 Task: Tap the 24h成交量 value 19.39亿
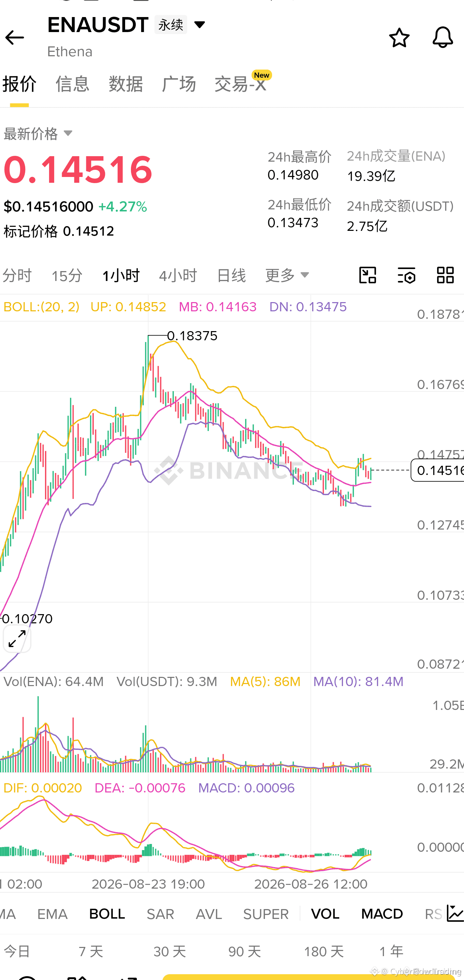point(371,176)
